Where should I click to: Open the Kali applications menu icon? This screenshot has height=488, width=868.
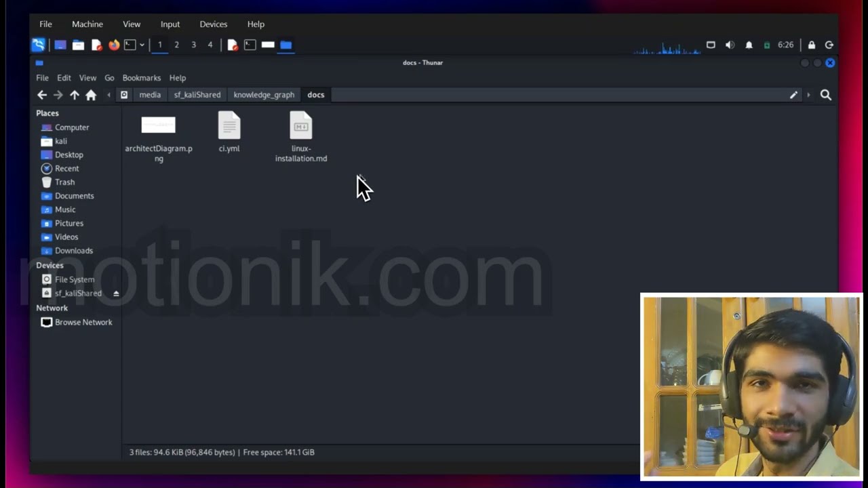click(39, 45)
